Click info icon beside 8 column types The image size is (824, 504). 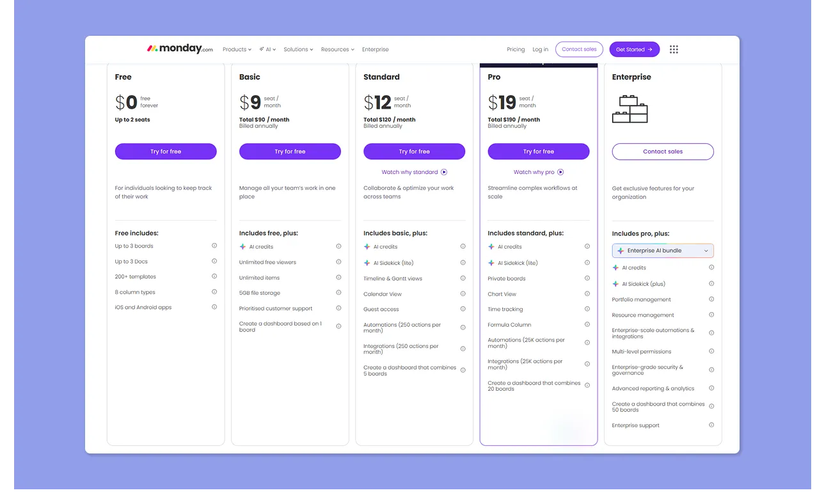coord(214,292)
